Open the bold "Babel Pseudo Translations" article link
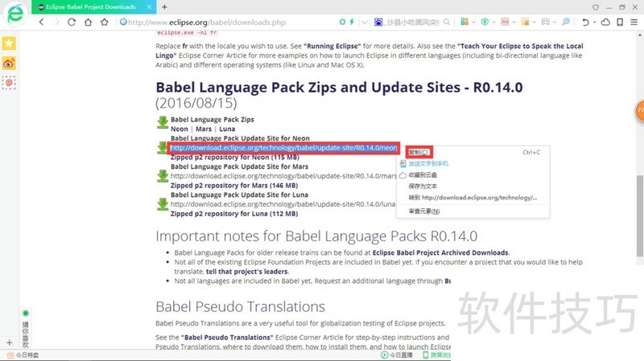This screenshot has width=644, height=361. tap(227, 338)
